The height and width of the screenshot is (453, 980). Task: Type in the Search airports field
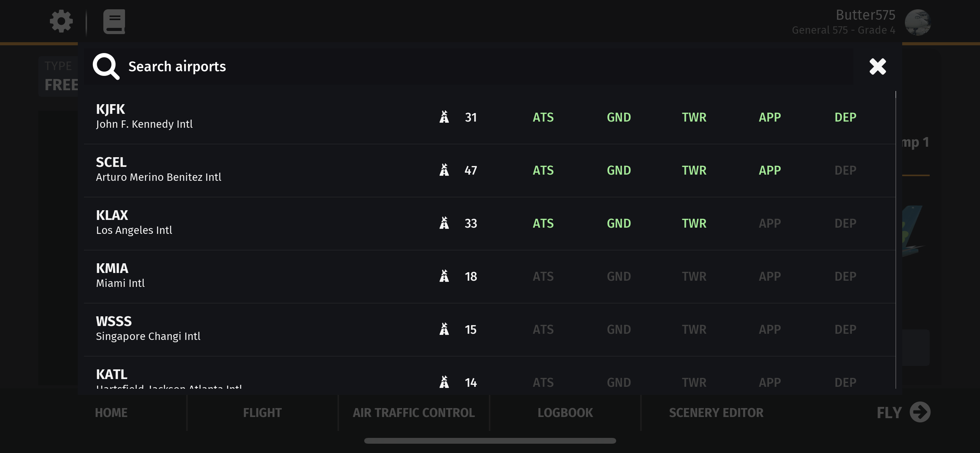click(x=464, y=67)
